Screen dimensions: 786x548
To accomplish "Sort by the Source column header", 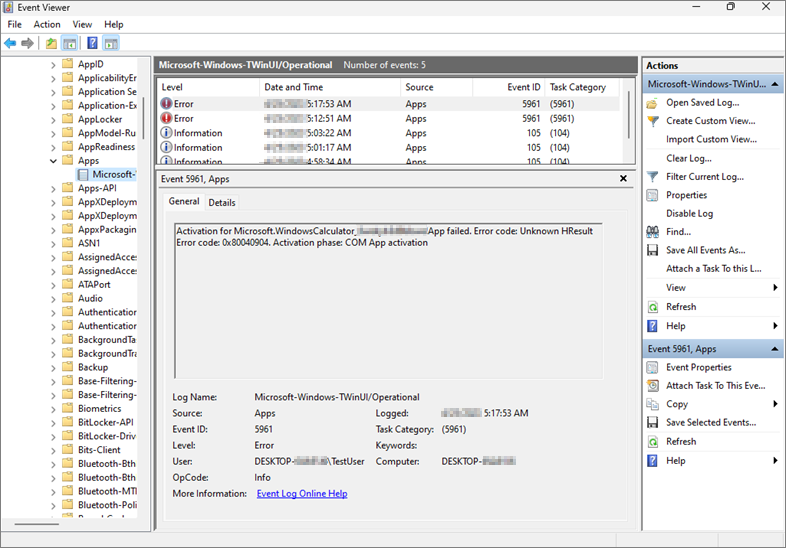I will point(436,87).
